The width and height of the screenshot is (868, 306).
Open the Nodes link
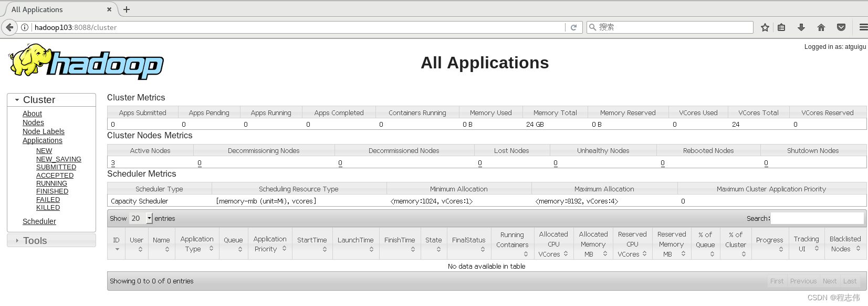(33, 123)
